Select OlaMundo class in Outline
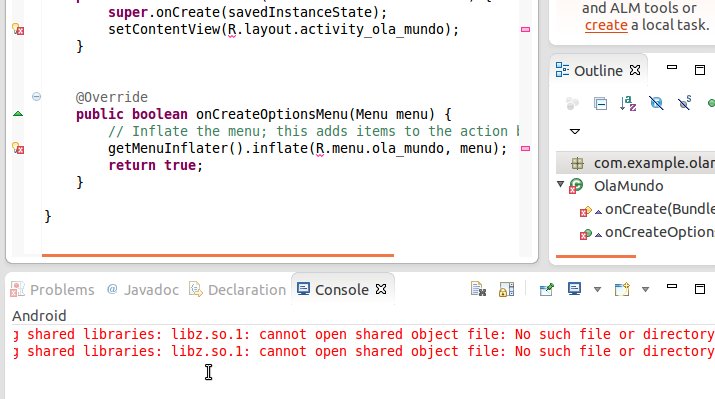The image size is (715, 399). pos(628,186)
